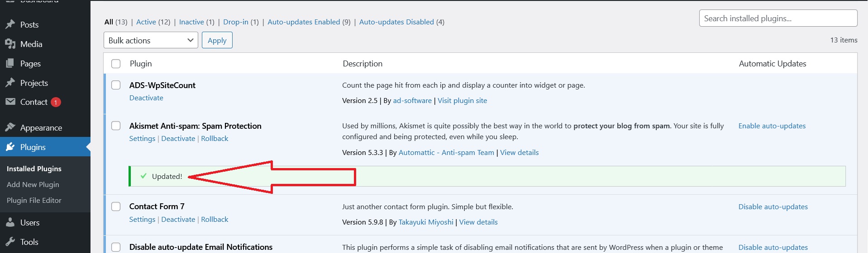Filter by Active plugins
The image size is (868, 253).
click(146, 22)
